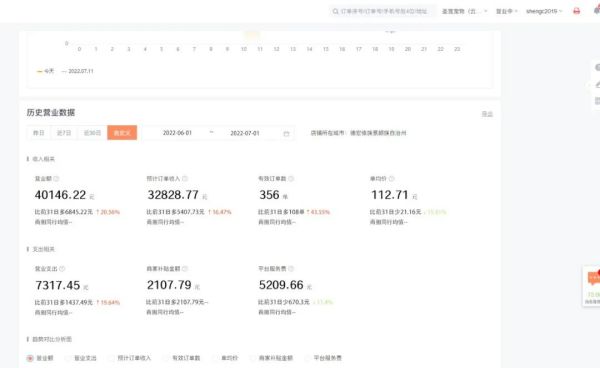Select the 营业额 radio button
The width and height of the screenshot is (600, 368).
pyautogui.click(x=30, y=358)
